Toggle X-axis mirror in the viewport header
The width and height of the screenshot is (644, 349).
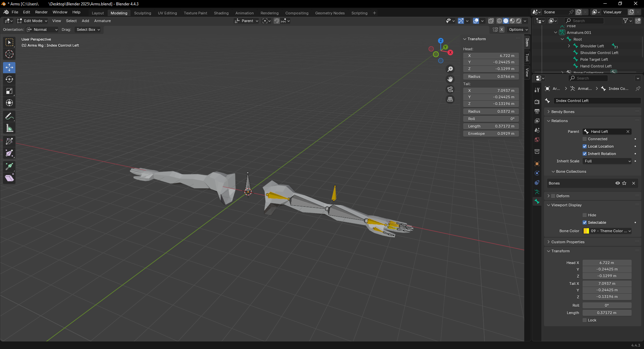click(x=502, y=30)
